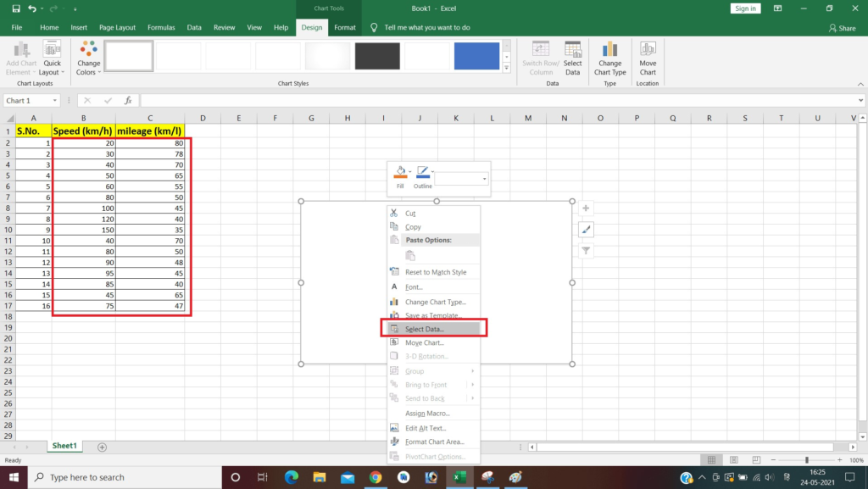
Task: Choose Font... from context menu
Action: 433,287
